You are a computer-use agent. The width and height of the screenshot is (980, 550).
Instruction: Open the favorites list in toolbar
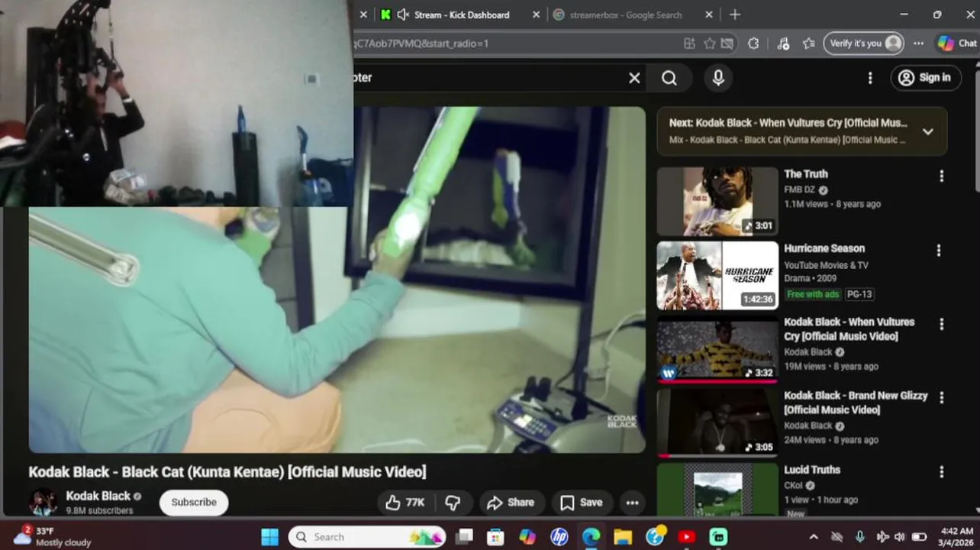[809, 44]
